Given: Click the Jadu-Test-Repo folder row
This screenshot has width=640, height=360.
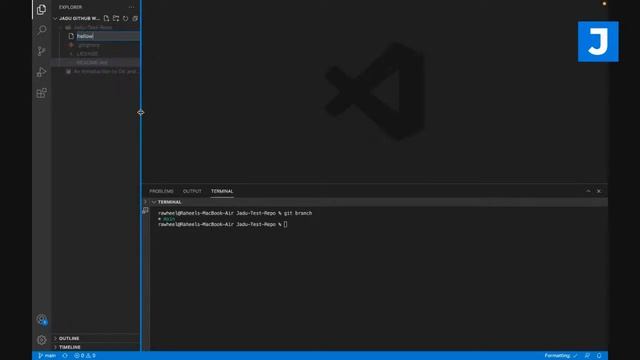Looking at the screenshot, I should (x=96, y=27).
